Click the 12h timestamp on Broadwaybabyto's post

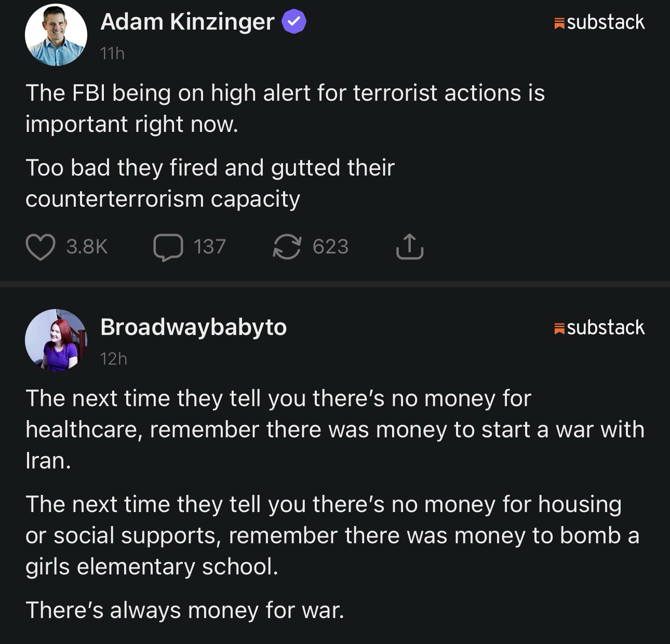coord(113,359)
